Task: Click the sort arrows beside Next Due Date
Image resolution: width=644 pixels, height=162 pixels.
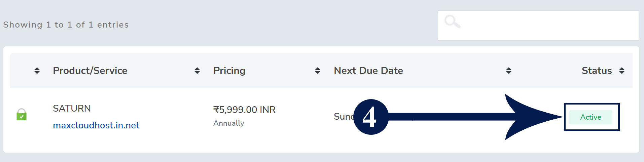Action: pos(509,71)
